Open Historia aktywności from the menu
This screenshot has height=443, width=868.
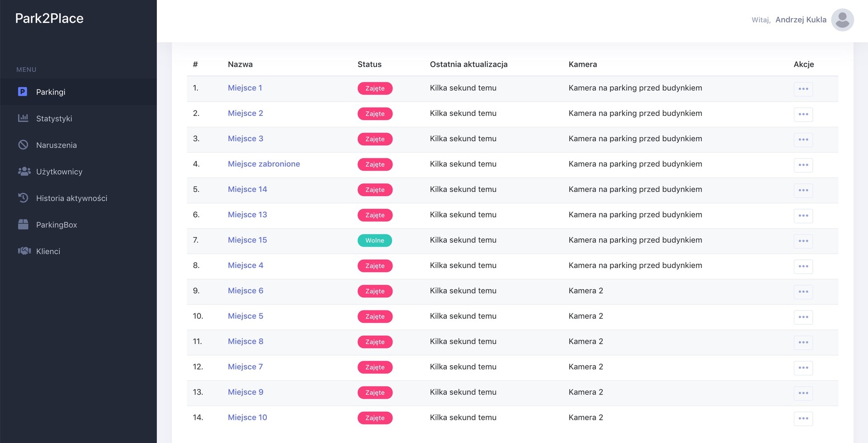78,198
